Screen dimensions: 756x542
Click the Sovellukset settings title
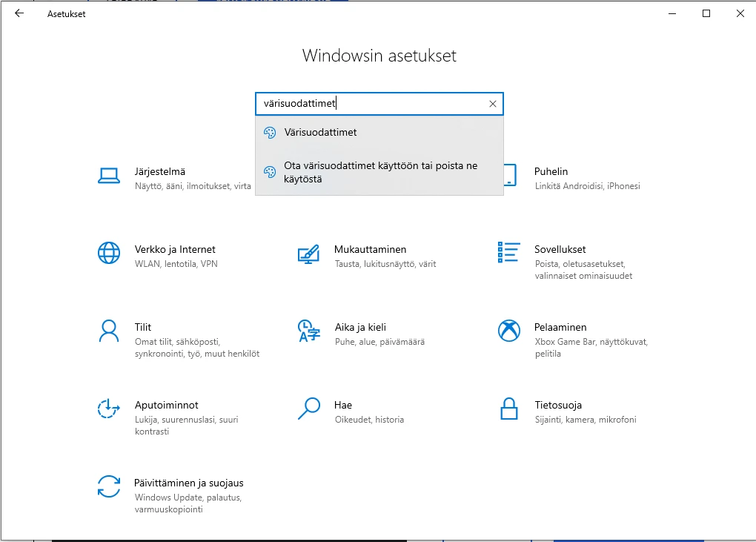click(x=560, y=249)
